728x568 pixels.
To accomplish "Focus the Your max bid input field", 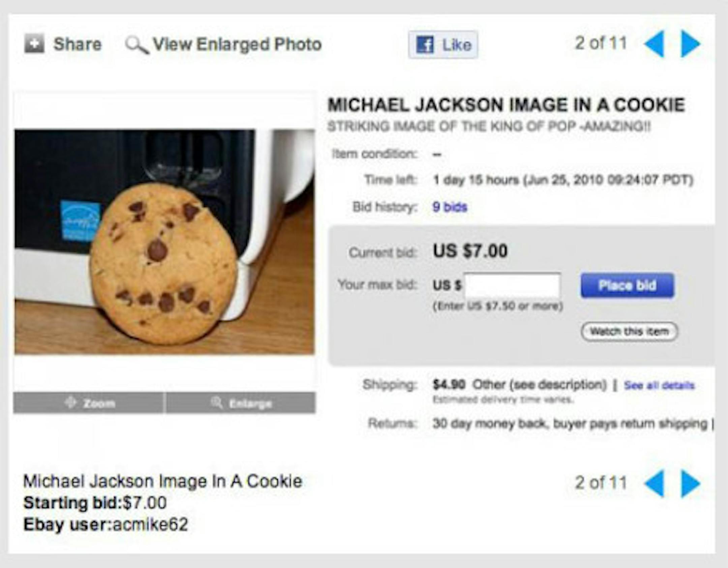I will click(x=512, y=286).
